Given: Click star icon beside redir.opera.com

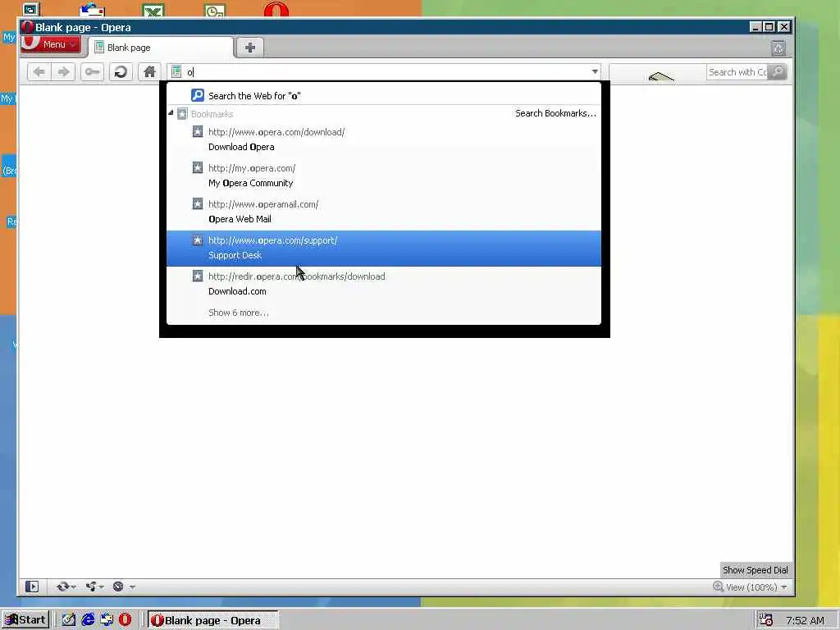Looking at the screenshot, I should 198,276.
